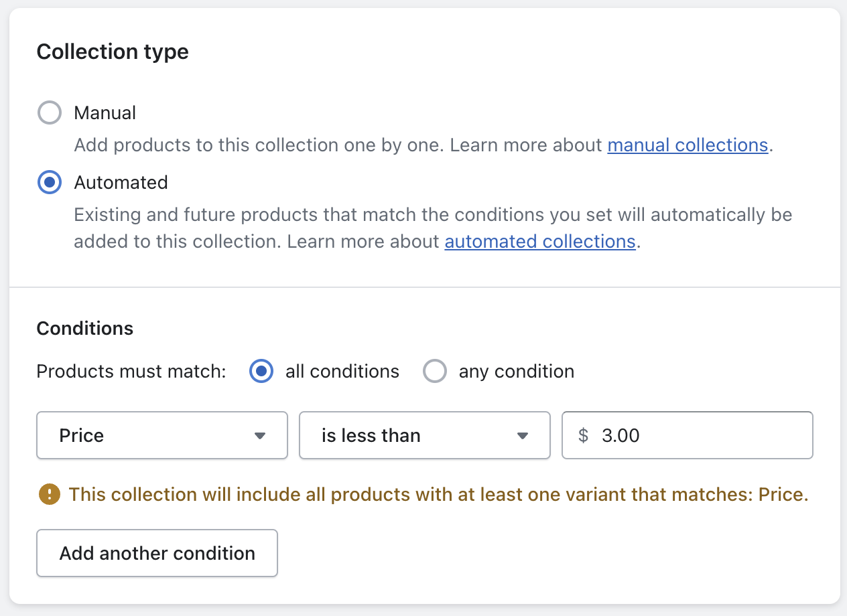
Task: Click the 'Conditions' section heading
Action: click(x=85, y=328)
